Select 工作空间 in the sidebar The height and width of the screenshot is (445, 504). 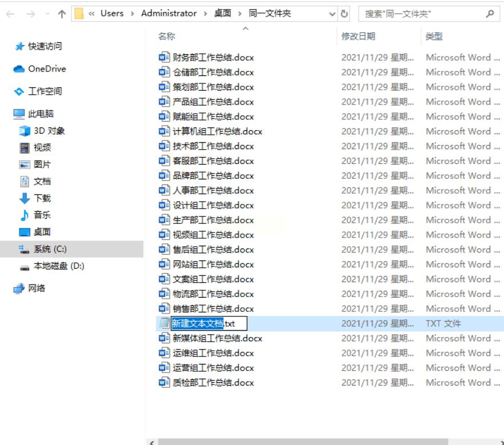click(x=45, y=91)
